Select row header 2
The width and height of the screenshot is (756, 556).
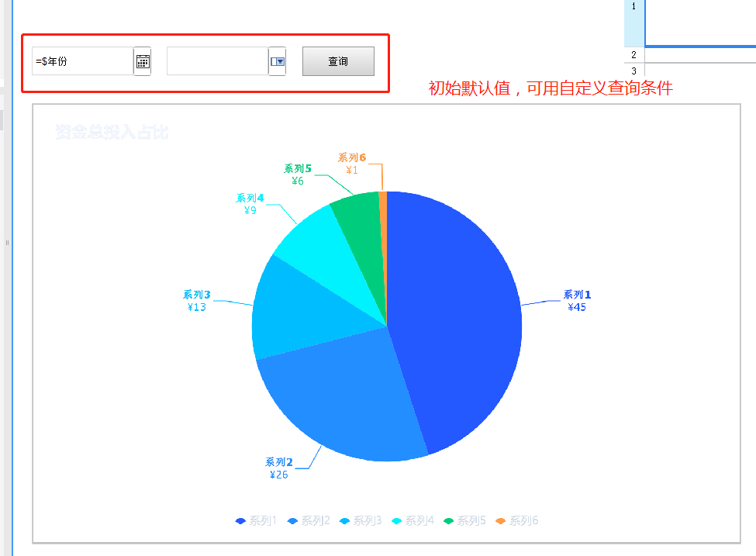click(x=634, y=55)
